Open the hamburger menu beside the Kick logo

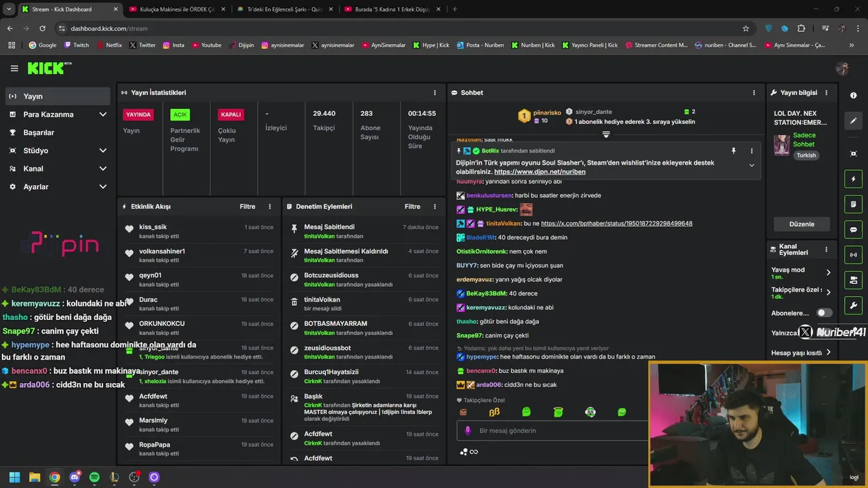pyautogui.click(x=14, y=68)
